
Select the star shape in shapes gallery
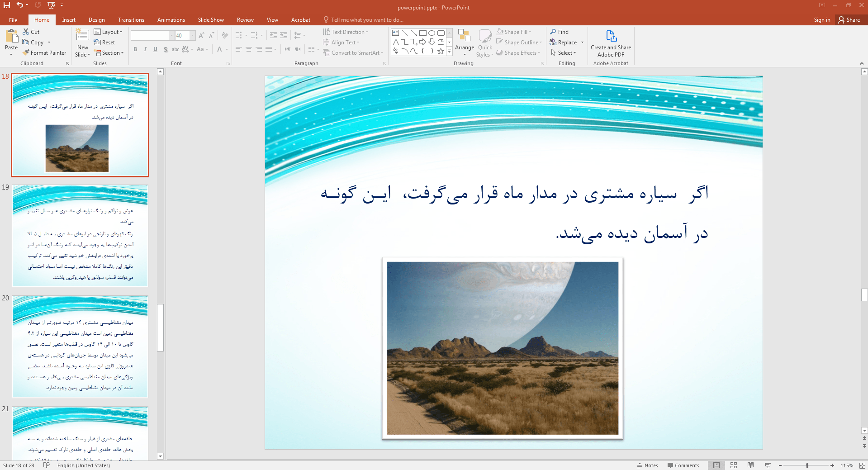pyautogui.click(x=441, y=51)
